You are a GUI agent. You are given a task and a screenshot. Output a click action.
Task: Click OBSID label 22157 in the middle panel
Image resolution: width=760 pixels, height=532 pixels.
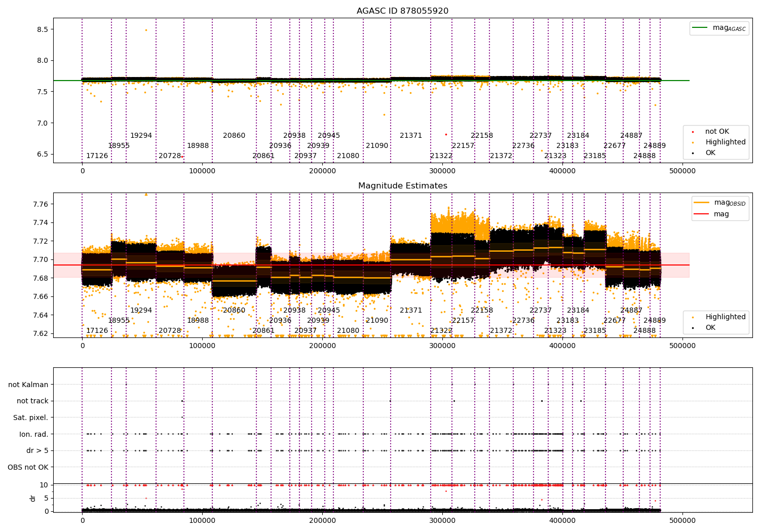[x=463, y=321]
